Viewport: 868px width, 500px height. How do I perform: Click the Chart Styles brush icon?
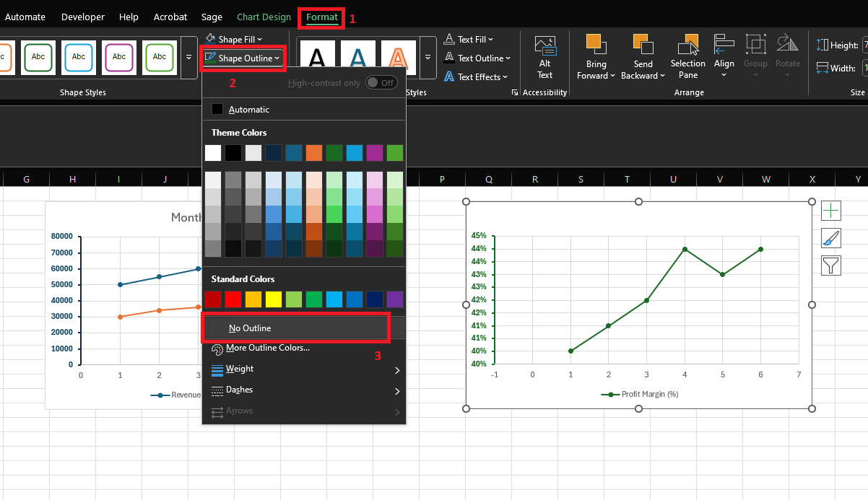point(830,237)
